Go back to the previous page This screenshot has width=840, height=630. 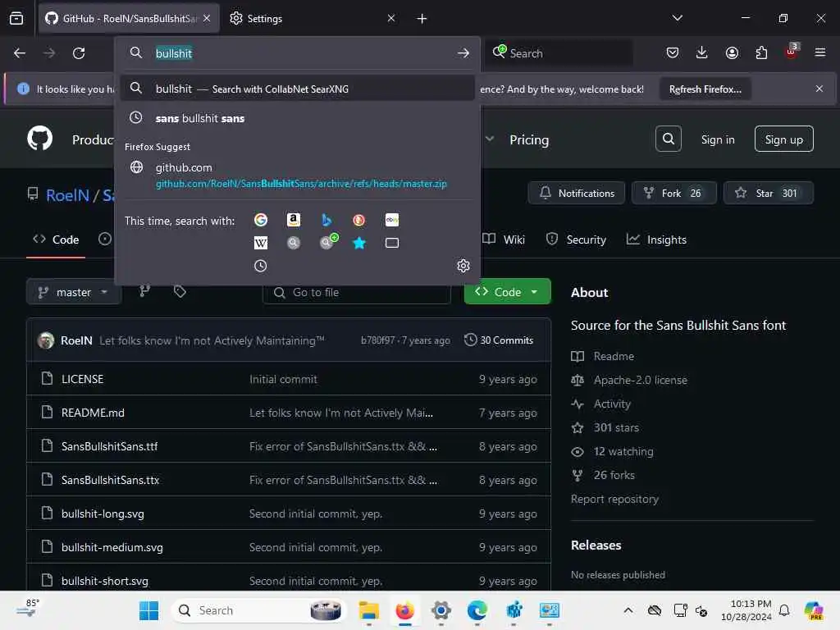coord(20,53)
